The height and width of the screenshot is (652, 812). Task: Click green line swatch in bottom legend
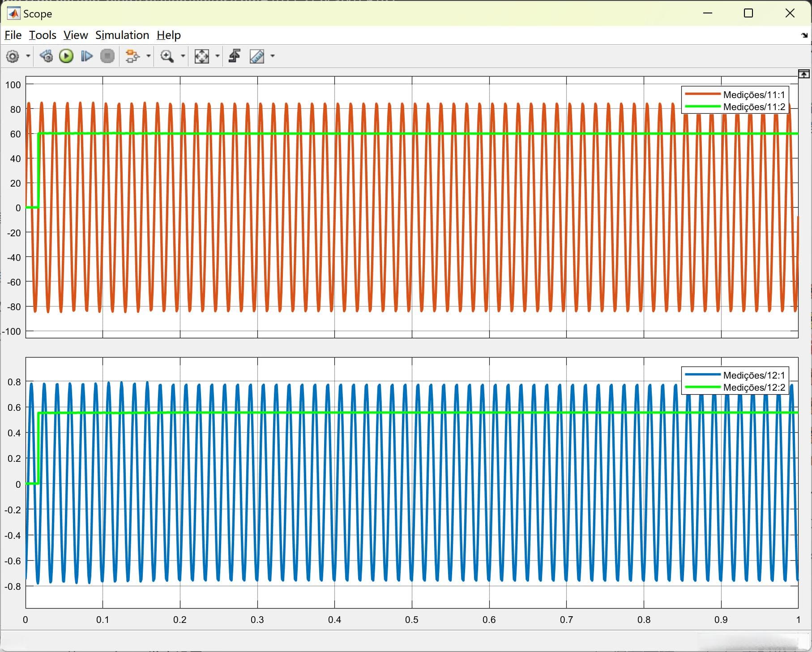click(703, 387)
